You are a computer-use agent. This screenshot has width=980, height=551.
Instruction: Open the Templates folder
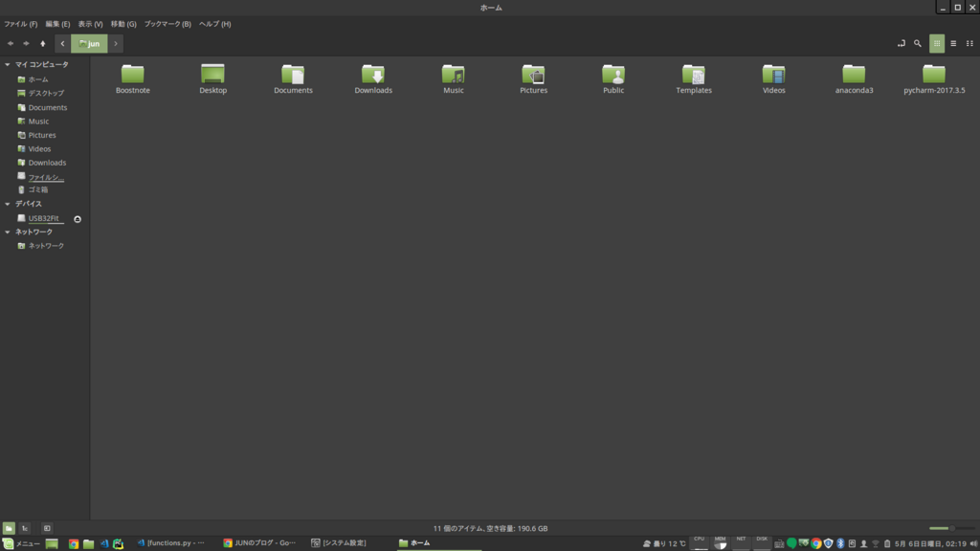tap(694, 78)
